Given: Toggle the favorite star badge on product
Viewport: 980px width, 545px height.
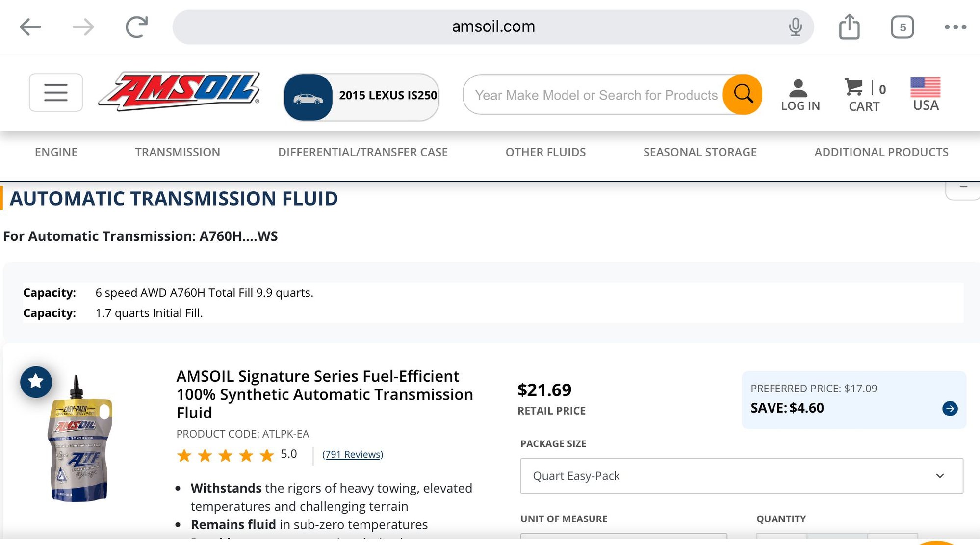Looking at the screenshot, I should pos(36,382).
